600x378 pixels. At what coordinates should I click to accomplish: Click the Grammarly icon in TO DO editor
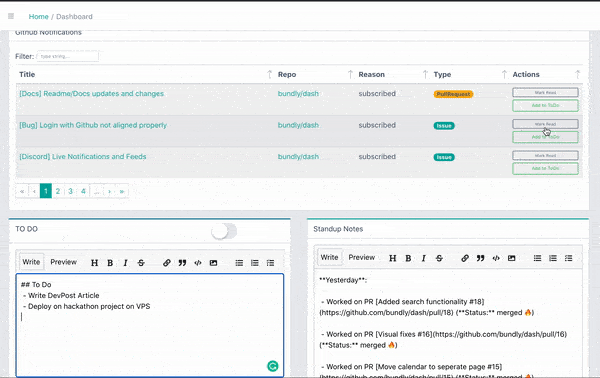pyautogui.click(x=272, y=366)
